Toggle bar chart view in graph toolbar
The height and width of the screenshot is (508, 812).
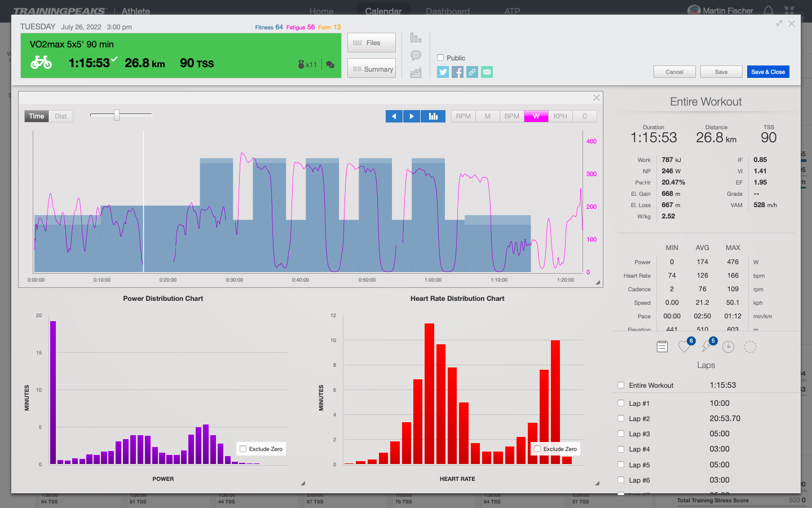[x=433, y=116]
